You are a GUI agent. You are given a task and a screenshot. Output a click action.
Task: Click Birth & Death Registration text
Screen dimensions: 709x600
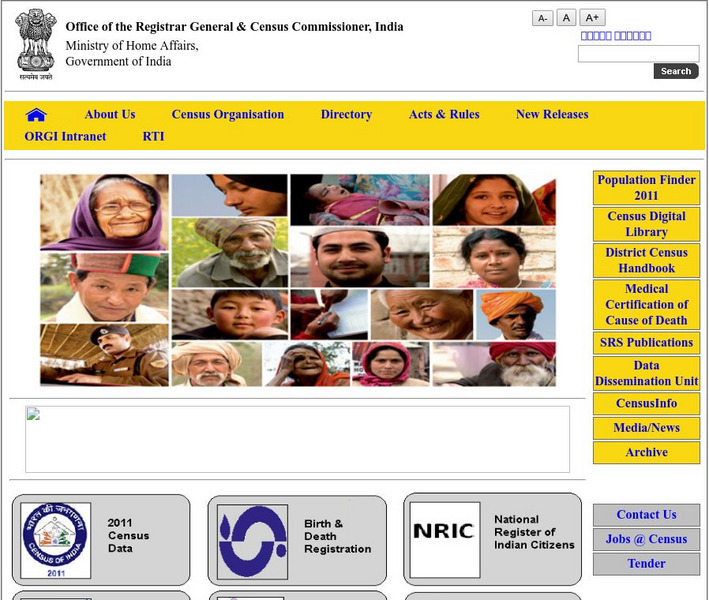click(x=337, y=536)
